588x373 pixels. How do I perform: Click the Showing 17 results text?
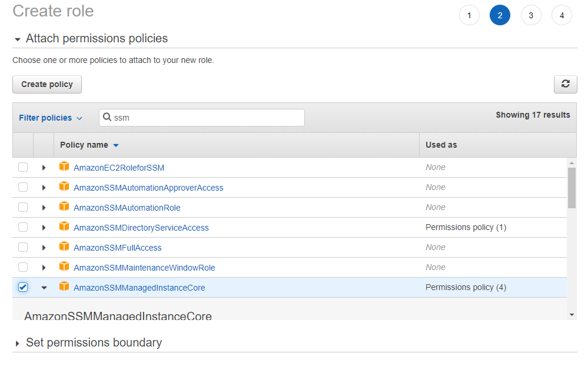tap(533, 115)
